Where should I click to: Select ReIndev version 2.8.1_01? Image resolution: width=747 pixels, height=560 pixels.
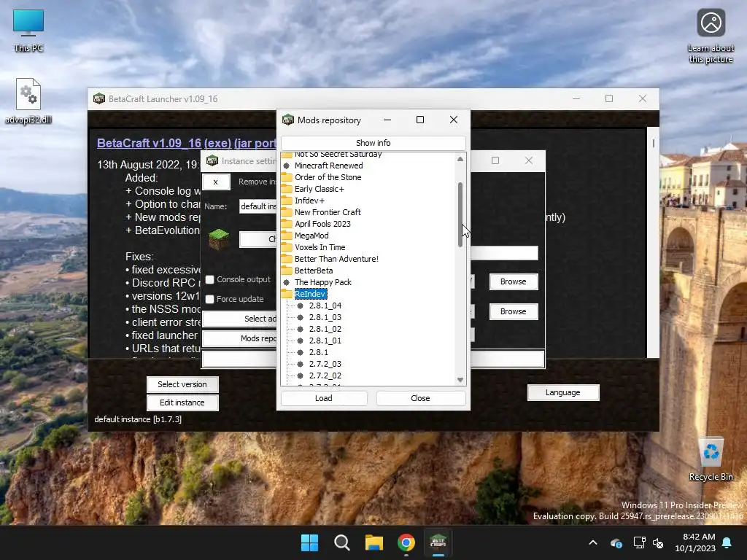pyautogui.click(x=325, y=341)
